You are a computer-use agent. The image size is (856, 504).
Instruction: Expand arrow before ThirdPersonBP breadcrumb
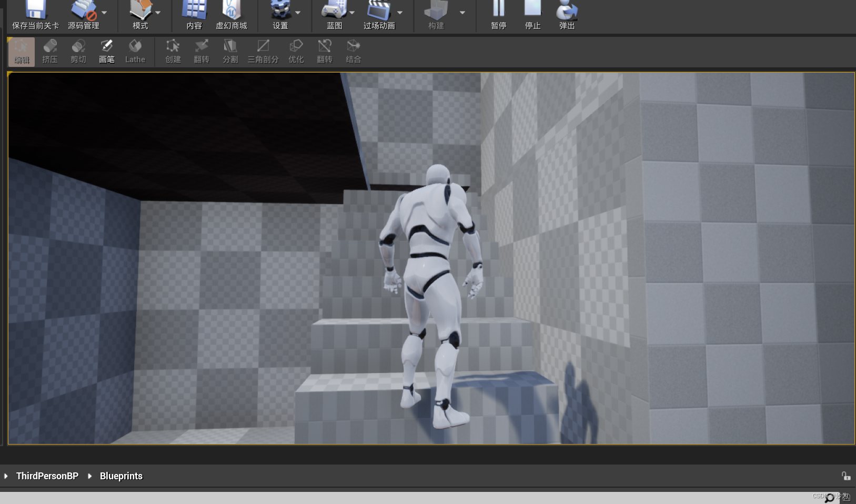[6, 476]
